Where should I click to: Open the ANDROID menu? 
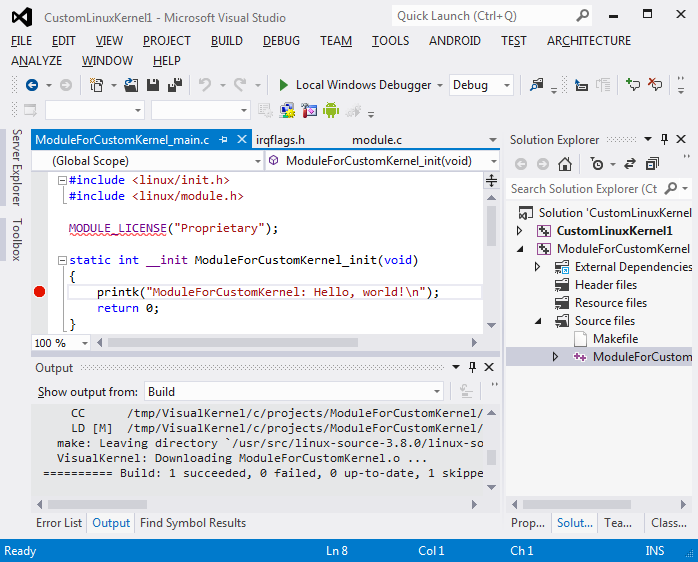tap(455, 41)
